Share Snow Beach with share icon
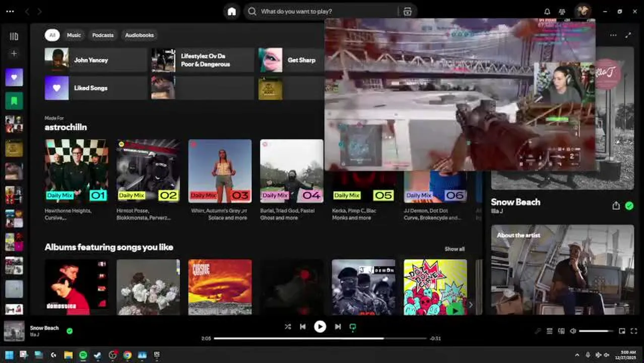644x363 pixels. 616,206
